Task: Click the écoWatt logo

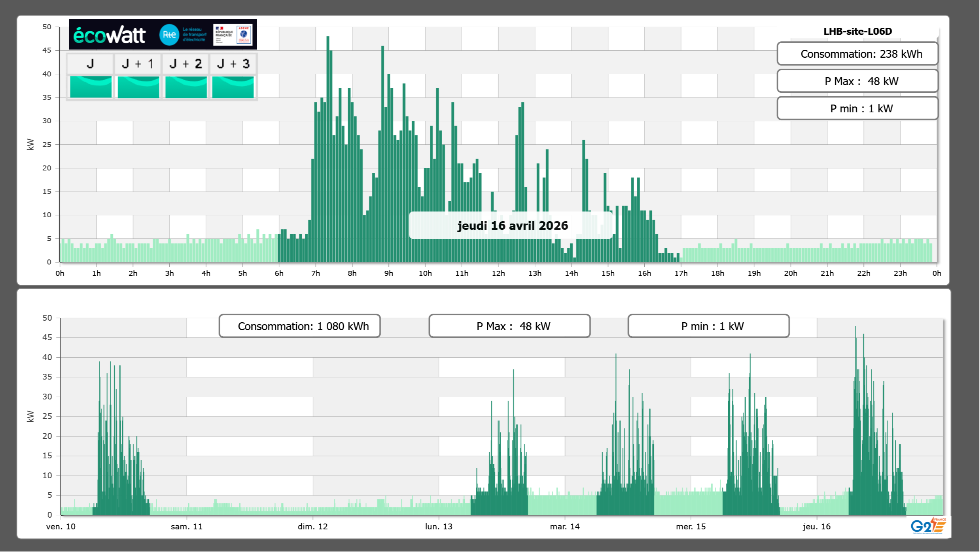Action: coord(109,35)
